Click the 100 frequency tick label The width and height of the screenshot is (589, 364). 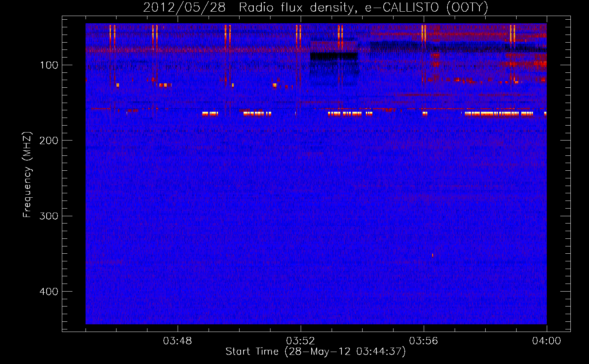pyautogui.click(x=49, y=65)
